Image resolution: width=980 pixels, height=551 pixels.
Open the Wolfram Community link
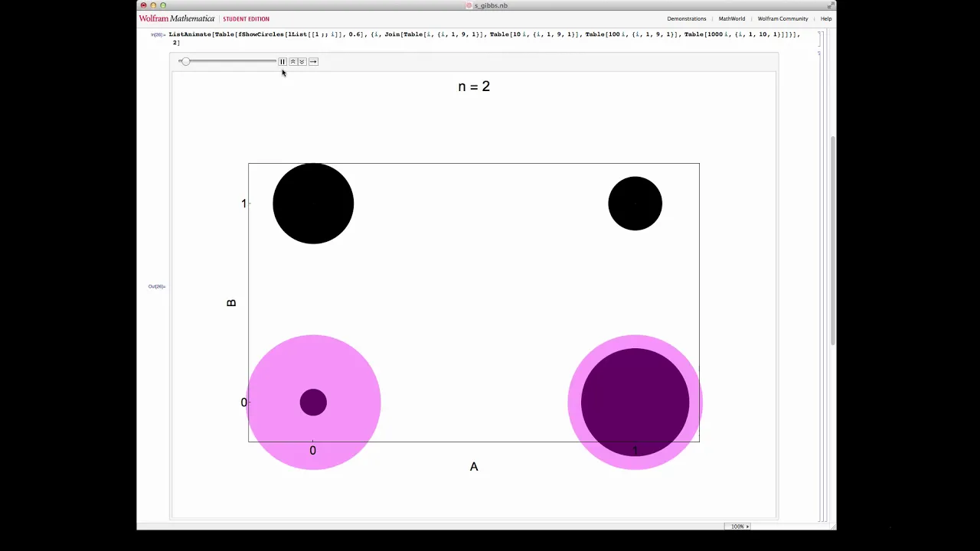click(x=782, y=18)
